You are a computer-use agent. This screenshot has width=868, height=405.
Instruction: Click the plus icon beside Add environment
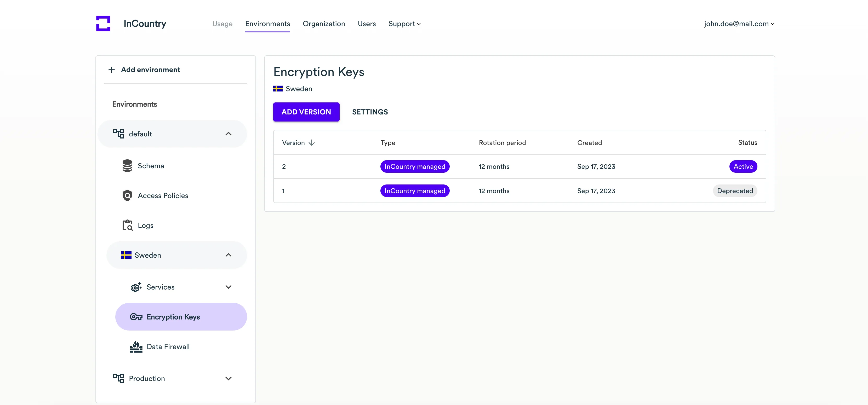pyautogui.click(x=112, y=70)
